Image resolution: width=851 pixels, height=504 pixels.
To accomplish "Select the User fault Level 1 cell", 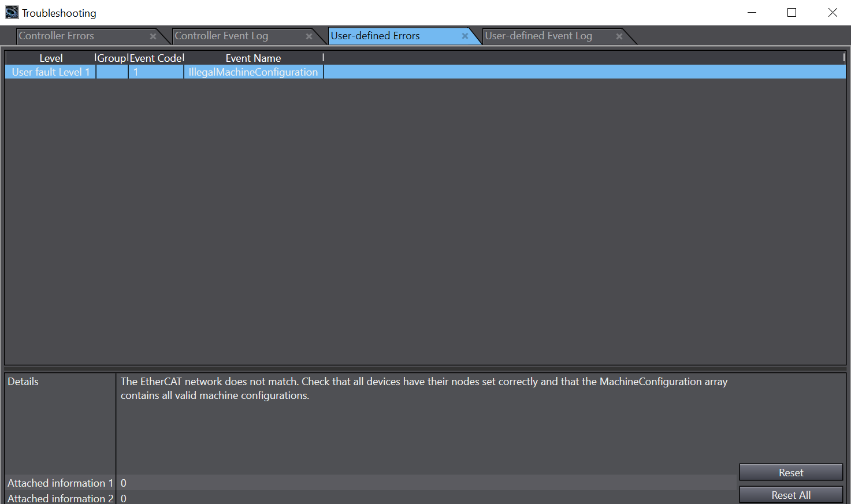I will 51,72.
